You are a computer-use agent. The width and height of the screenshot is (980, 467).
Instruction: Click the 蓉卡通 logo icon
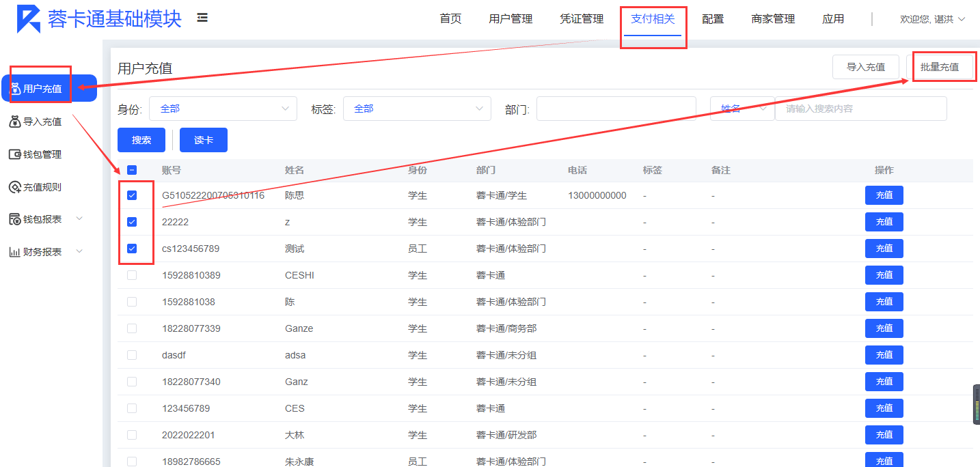pyautogui.click(x=29, y=19)
